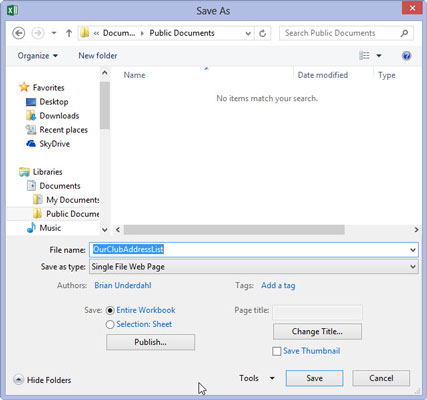427x400 pixels.
Task: Click the Public Documents breadcrumb
Action: 182,33
